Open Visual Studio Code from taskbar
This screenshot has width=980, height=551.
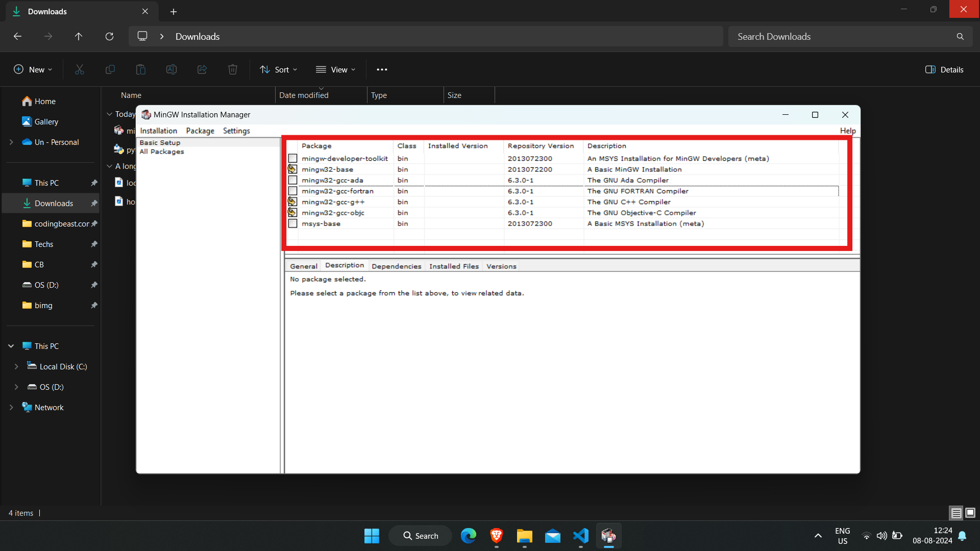pyautogui.click(x=581, y=536)
